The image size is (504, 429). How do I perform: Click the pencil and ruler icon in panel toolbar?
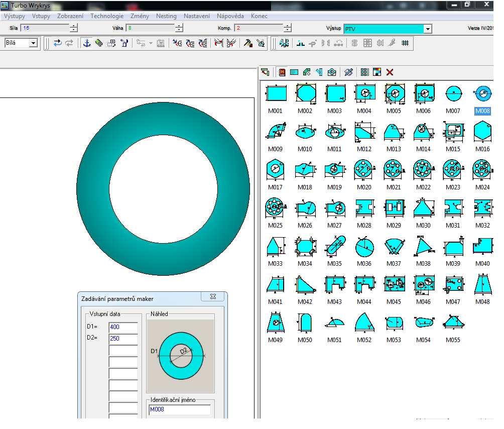(348, 72)
